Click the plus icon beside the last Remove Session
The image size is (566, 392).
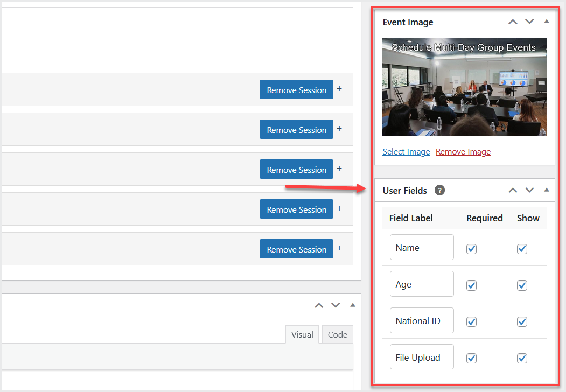click(339, 248)
